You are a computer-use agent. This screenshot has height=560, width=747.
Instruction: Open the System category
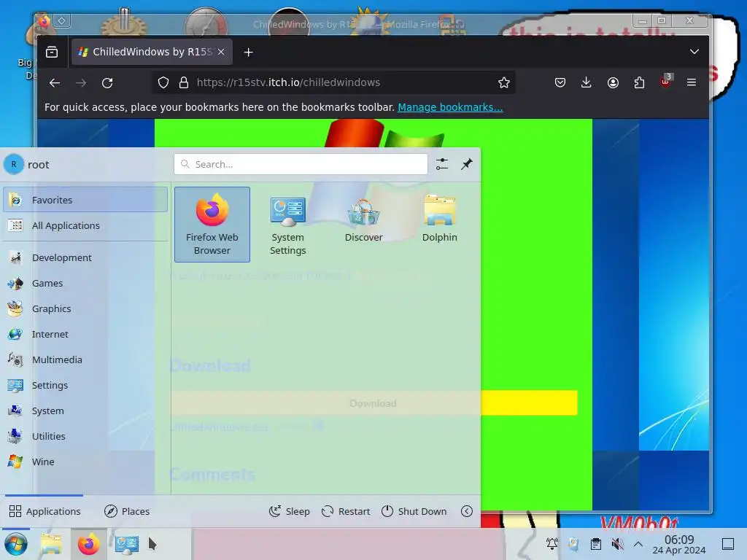click(x=85, y=411)
